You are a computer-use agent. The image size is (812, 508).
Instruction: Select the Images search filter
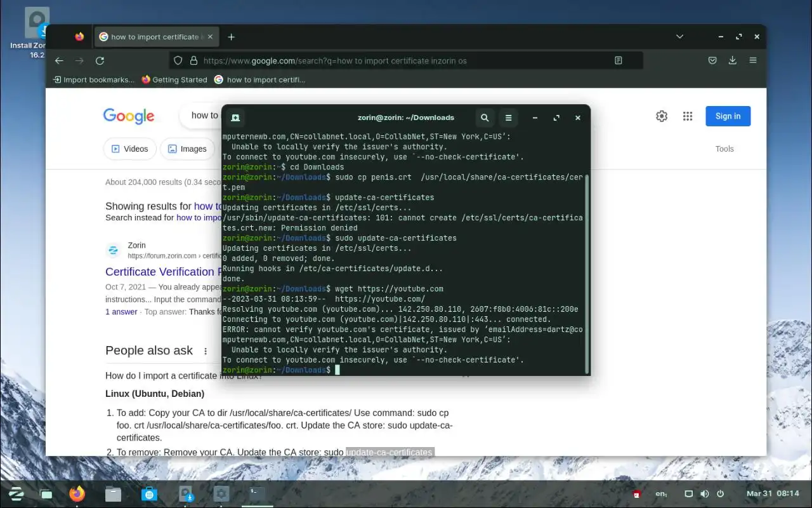[x=187, y=149]
